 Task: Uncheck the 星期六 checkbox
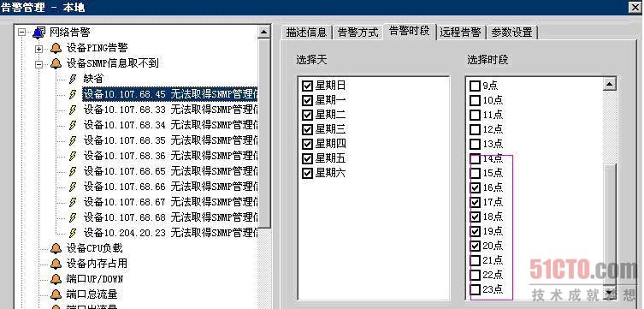307,173
